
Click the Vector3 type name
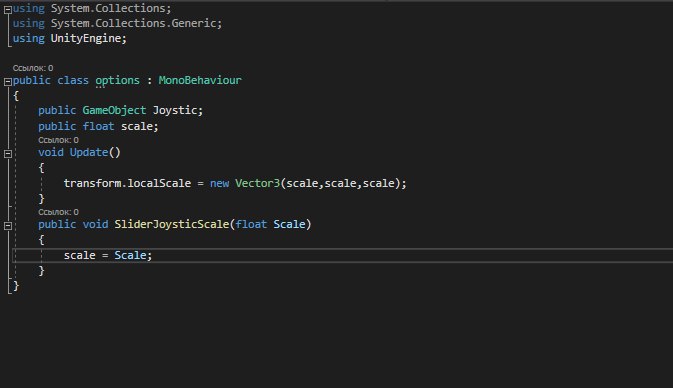click(x=258, y=183)
